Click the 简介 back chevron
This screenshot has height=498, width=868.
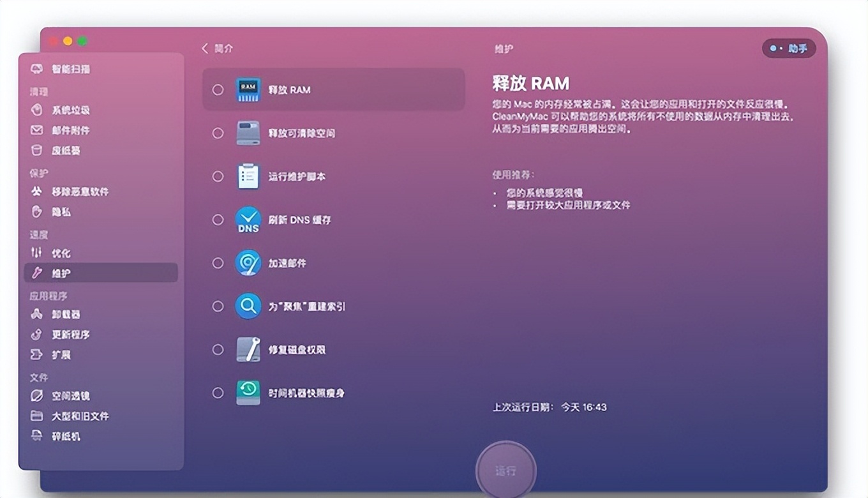pos(206,48)
